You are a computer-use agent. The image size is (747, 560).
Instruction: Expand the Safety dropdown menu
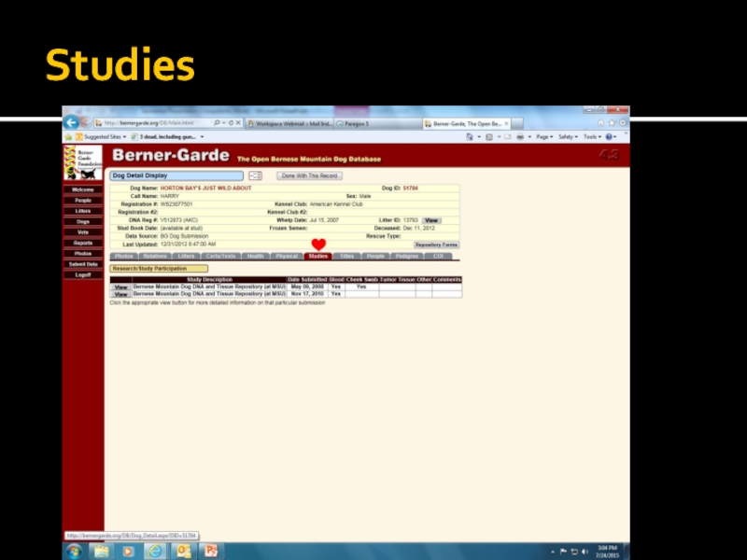tap(568, 137)
